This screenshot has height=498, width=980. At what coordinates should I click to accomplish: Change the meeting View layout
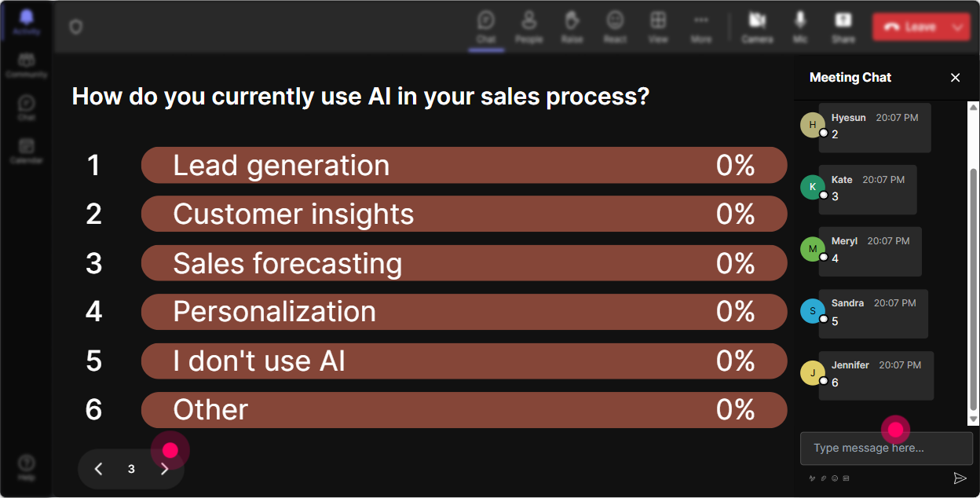(658, 27)
